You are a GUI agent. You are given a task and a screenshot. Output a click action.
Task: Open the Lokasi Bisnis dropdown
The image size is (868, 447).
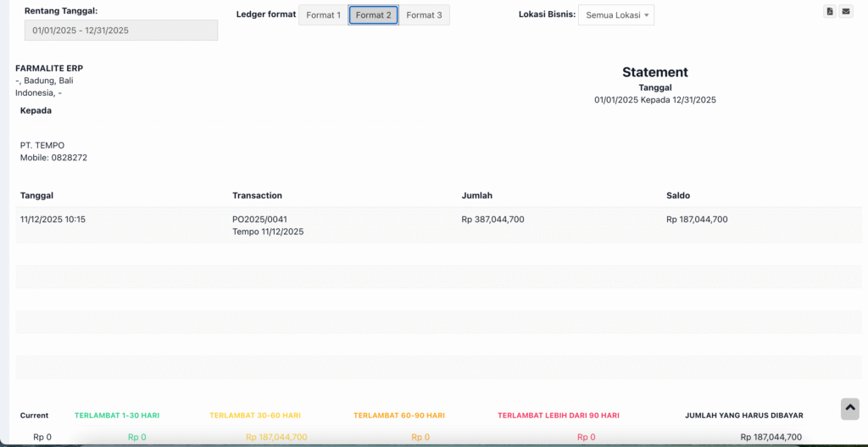[616, 15]
